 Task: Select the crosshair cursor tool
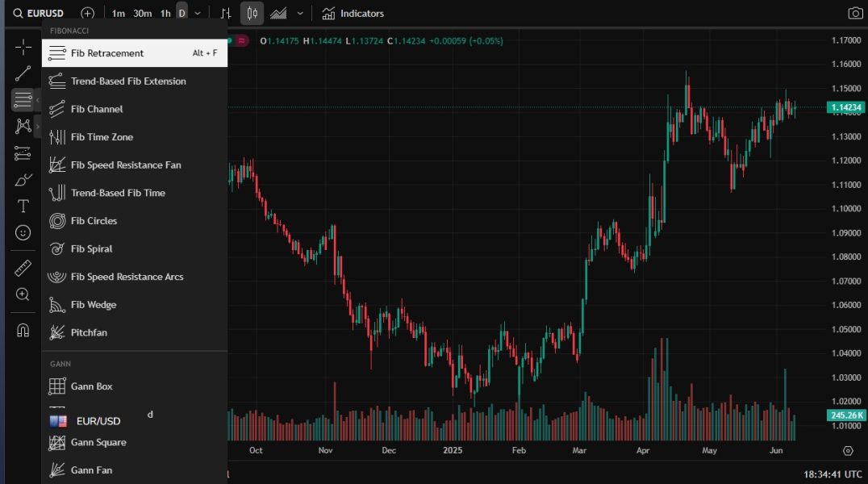(x=23, y=47)
